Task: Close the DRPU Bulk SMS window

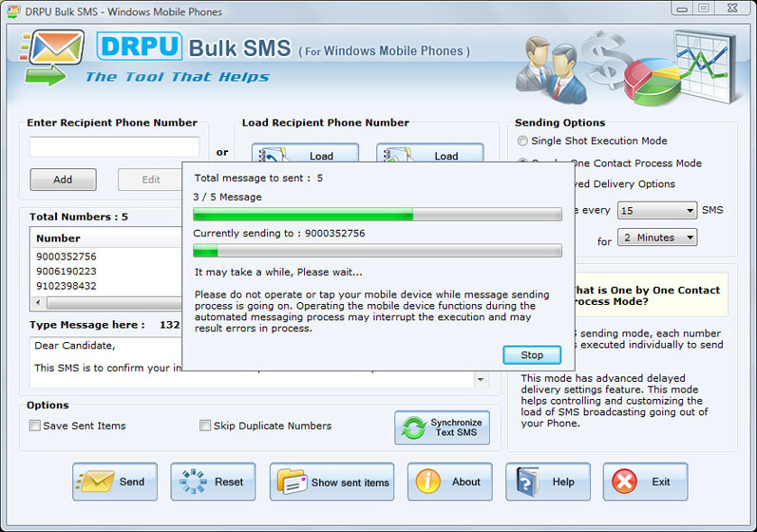Action: [733, 9]
